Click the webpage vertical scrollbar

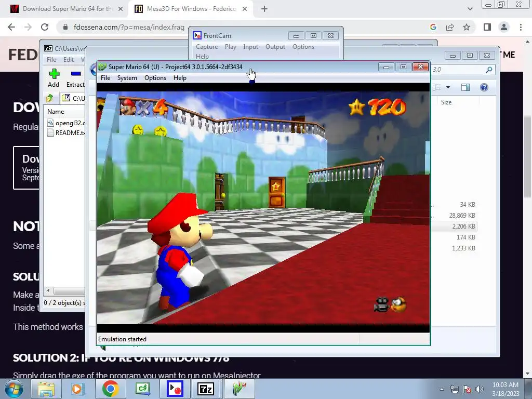(527, 156)
